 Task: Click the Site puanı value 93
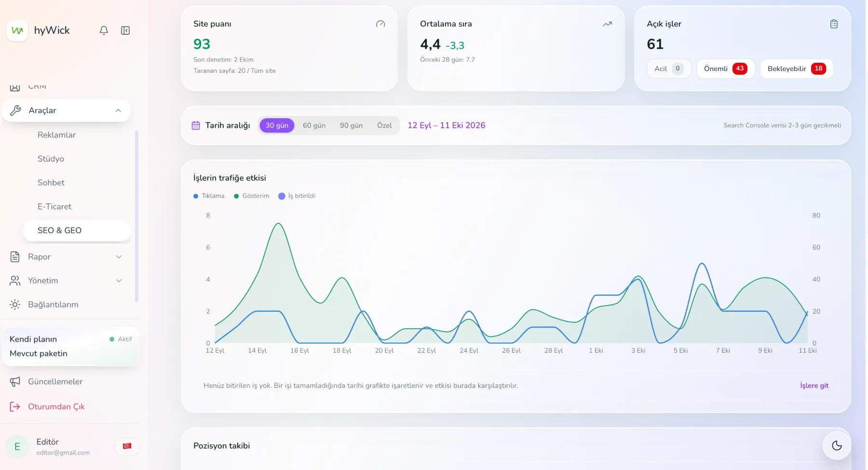tap(202, 44)
